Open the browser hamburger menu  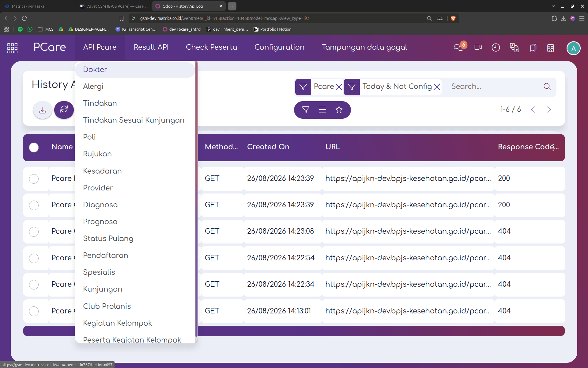click(582, 18)
